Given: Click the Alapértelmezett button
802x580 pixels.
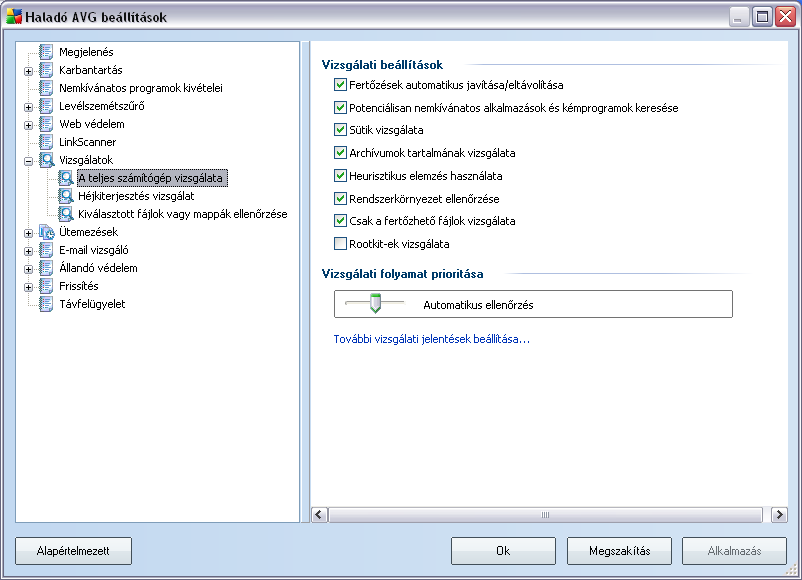Looking at the screenshot, I should tap(73, 551).
